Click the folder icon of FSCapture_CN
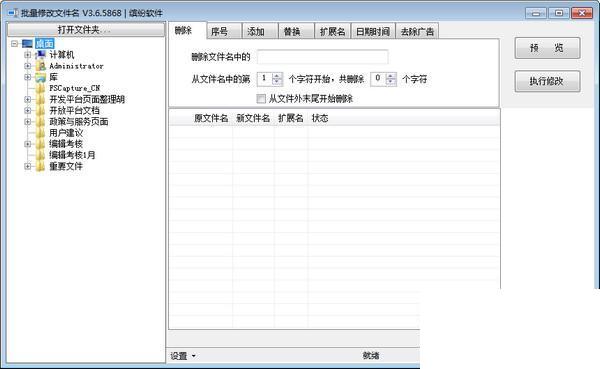Image resolution: width=600 pixels, height=369 pixels. tap(41, 88)
